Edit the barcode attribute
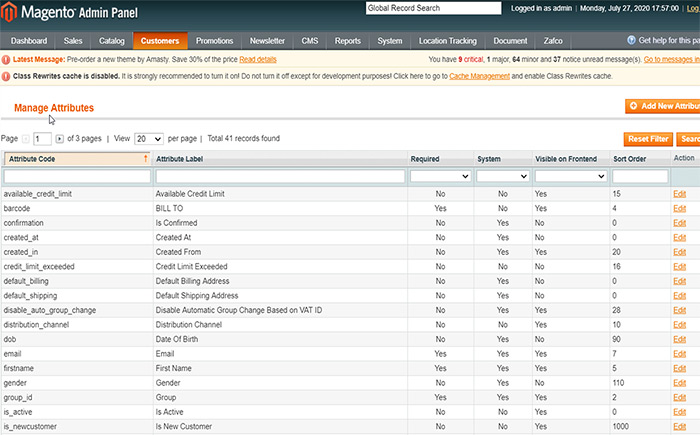 679,209
